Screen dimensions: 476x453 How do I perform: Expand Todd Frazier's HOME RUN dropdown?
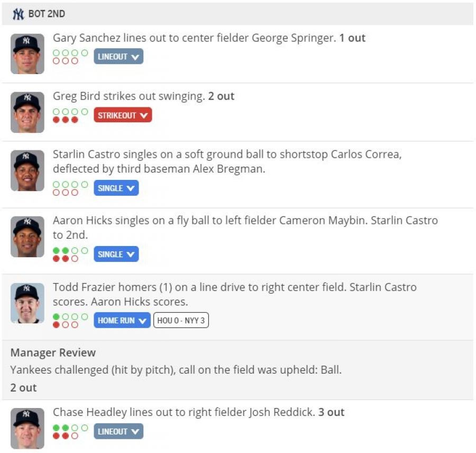click(x=122, y=320)
